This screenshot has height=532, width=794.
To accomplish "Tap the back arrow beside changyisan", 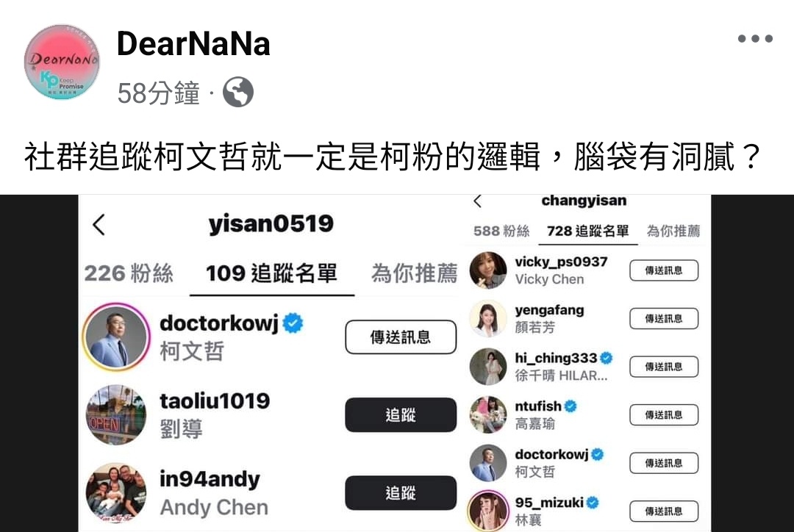I will (477, 201).
